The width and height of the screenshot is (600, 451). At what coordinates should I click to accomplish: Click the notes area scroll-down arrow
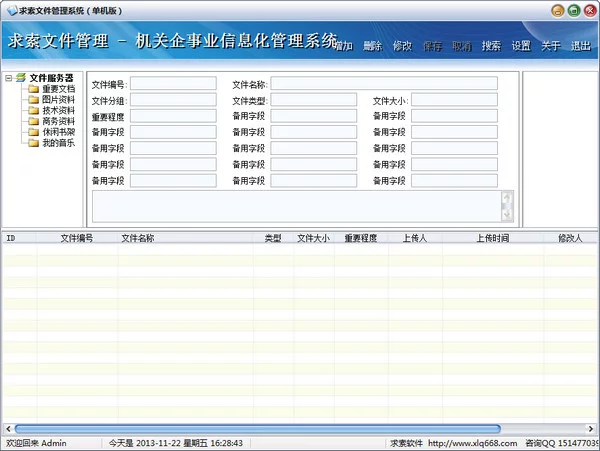(507, 215)
